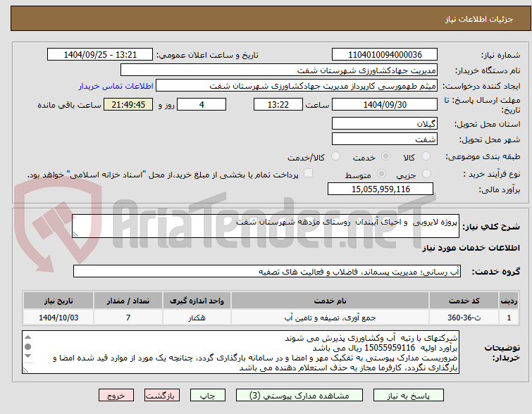Click the برآورد مالی field 15,055,959,116

click(381, 189)
